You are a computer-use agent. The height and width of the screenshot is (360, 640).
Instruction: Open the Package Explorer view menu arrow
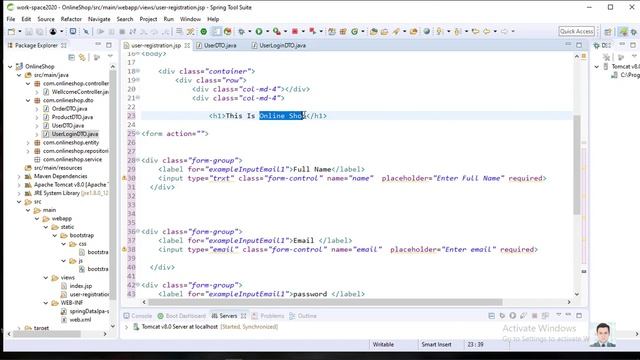(x=110, y=57)
